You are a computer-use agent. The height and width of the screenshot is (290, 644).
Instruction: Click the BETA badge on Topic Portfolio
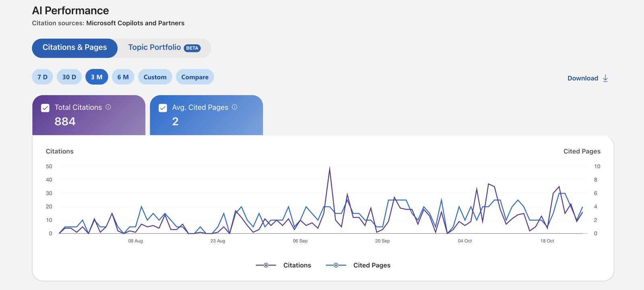click(x=192, y=48)
